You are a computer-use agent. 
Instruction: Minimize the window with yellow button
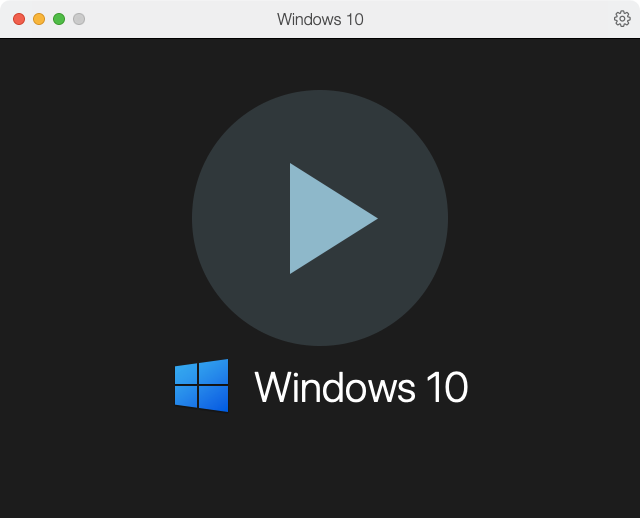pyautogui.click(x=39, y=19)
